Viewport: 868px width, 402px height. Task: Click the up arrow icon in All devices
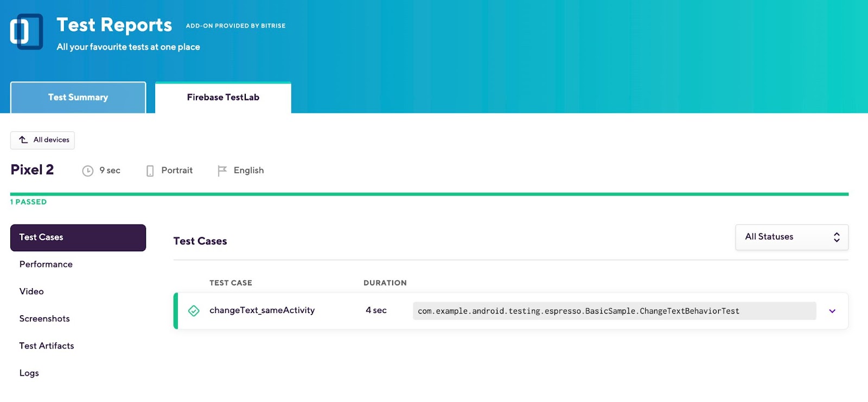point(23,140)
